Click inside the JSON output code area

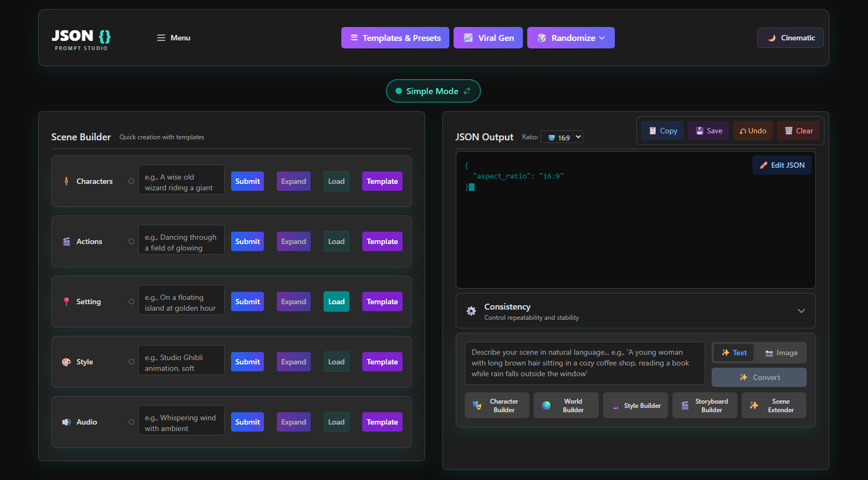[x=635, y=220]
